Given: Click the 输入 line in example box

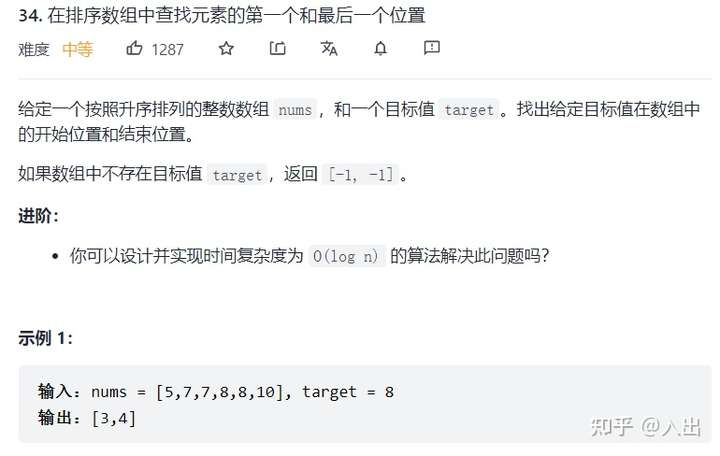Looking at the screenshot, I should [216, 392].
